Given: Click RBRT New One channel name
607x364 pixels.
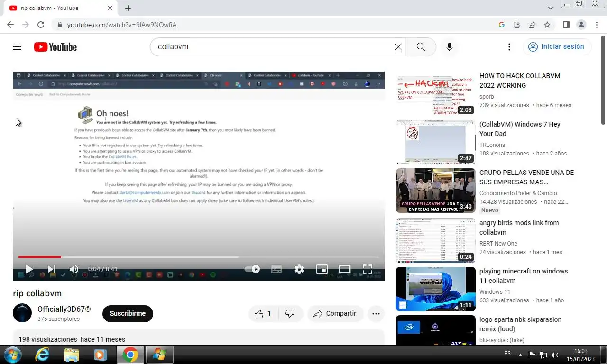Looking at the screenshot, I should (x=498, y=244).
